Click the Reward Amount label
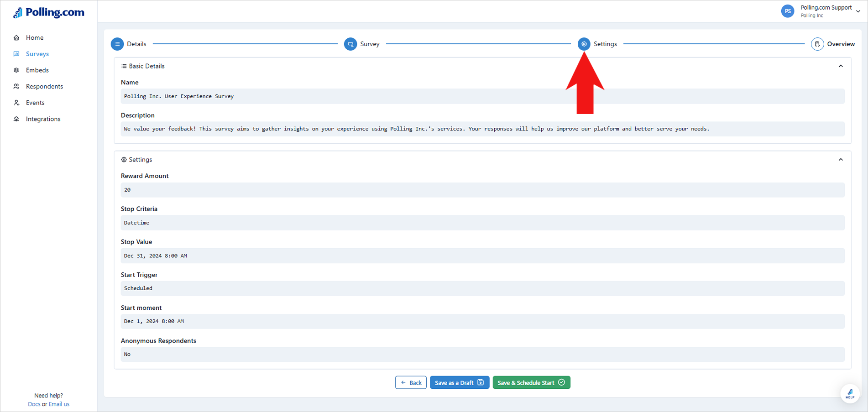Screen dimensions: 868x412 point(145,176)
